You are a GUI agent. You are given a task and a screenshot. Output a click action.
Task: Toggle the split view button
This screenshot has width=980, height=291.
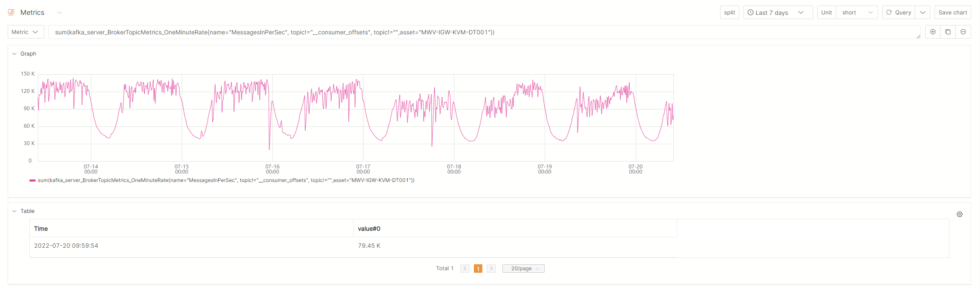coord(729,12)
